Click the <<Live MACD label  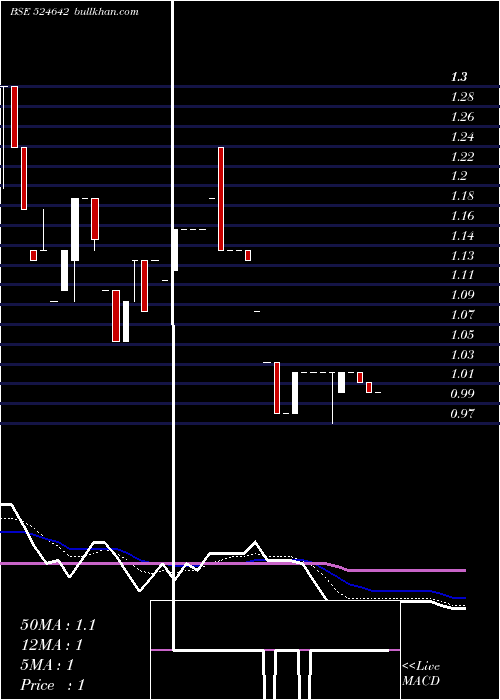coord(421,674)
